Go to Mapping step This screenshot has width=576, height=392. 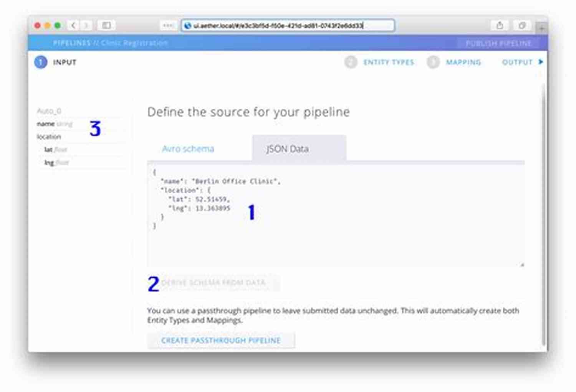(x=463, y=62)
